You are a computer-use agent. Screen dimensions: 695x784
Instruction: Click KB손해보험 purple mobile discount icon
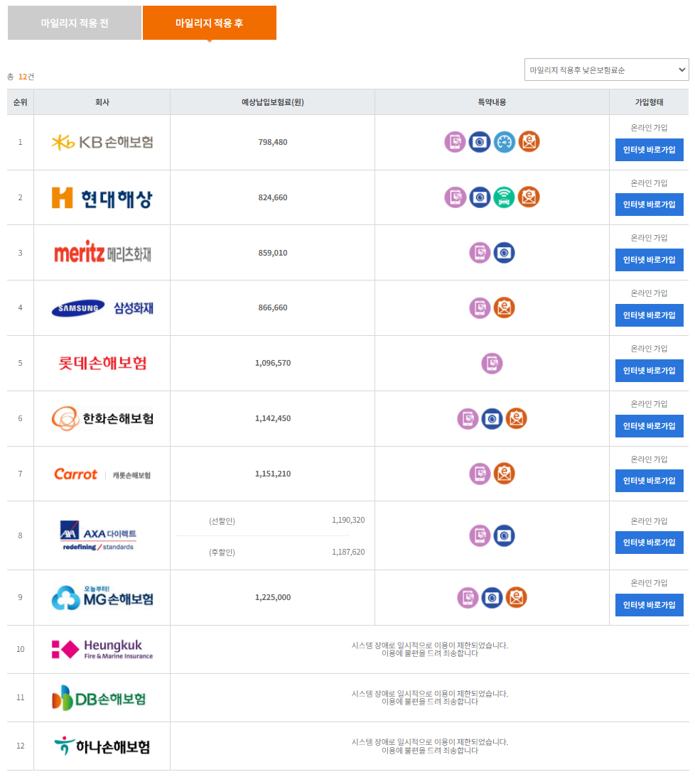tap(455, 142)
